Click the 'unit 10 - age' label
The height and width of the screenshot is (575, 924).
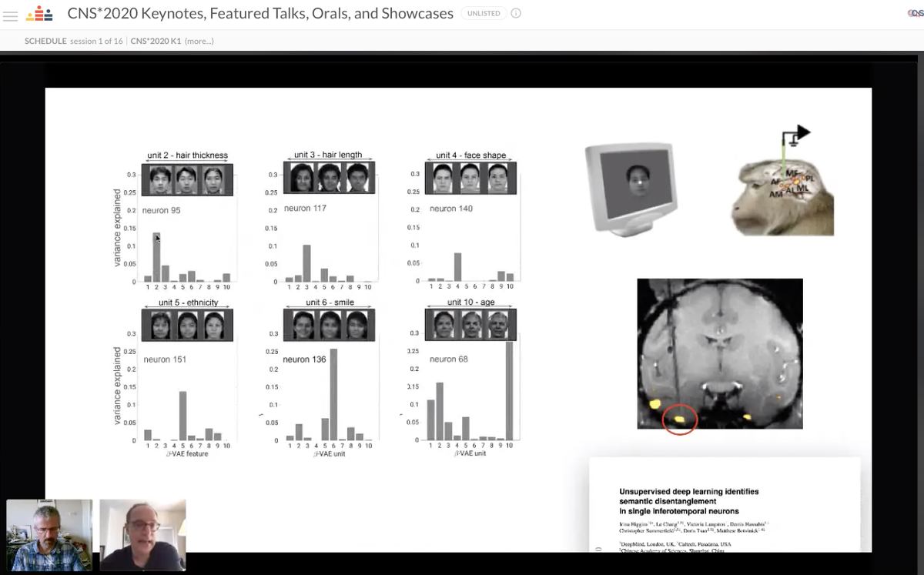pyautogui.click(x=470, y=303)
